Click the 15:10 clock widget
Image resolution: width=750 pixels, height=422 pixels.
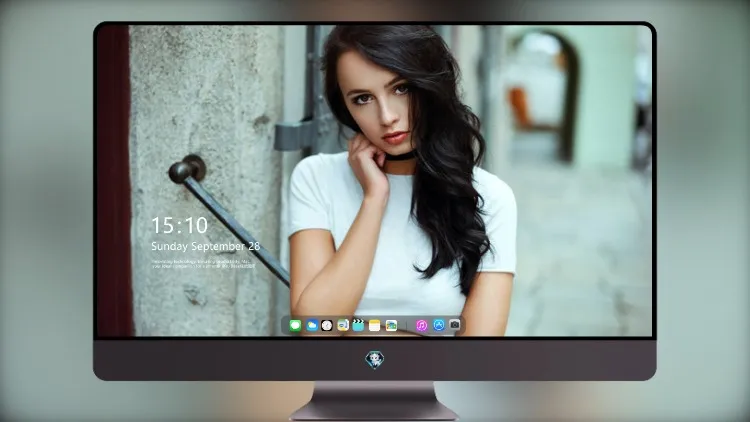click(180, 225)
